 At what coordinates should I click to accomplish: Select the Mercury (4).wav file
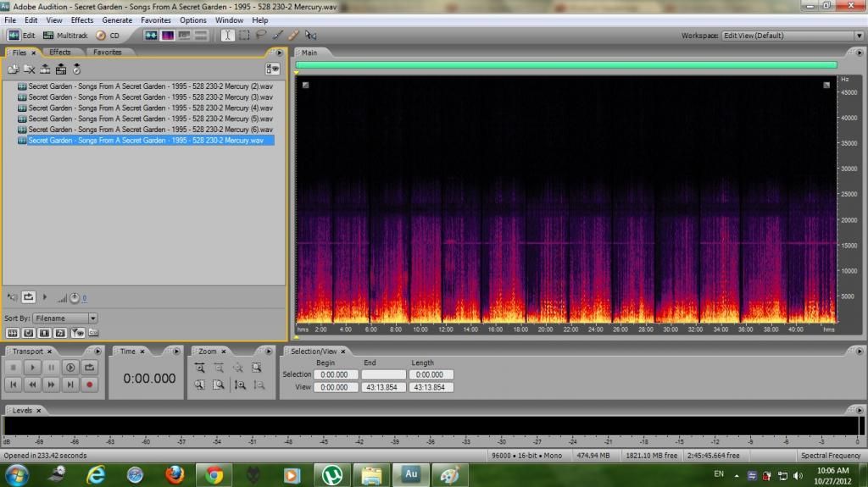145,108
